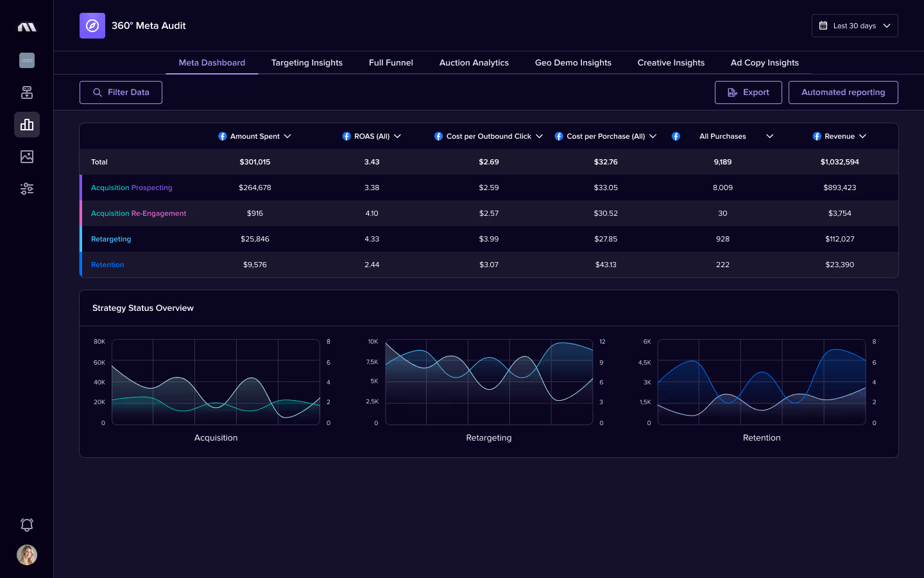Click the Retention chart

click(x=762, y=382)
